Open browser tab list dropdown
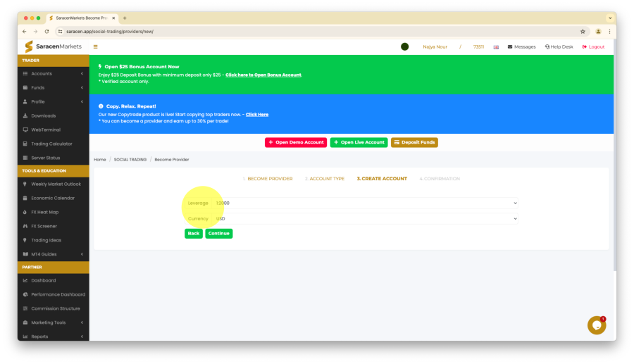The height and width of the screenshot is (364, 634). tap(610, 18)
